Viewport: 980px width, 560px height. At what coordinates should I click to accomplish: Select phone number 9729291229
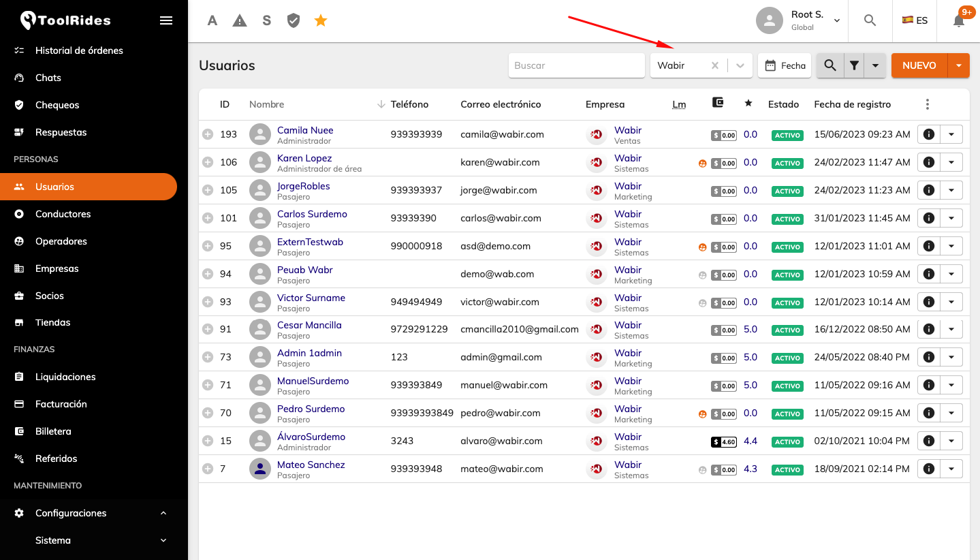420,329
